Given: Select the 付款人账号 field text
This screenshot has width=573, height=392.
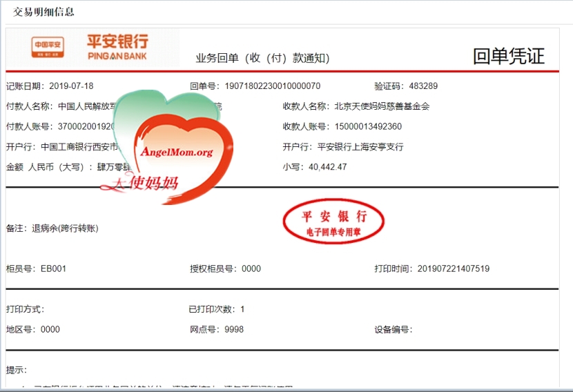Looking at the screenshot, I should [60, 126].
